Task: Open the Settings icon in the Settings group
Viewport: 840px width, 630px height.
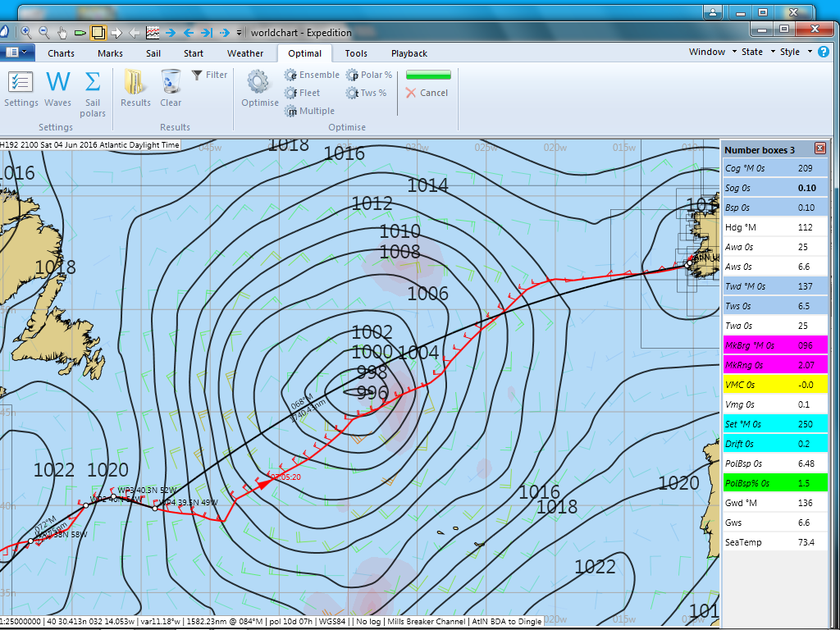Action: tap(21, 85)
